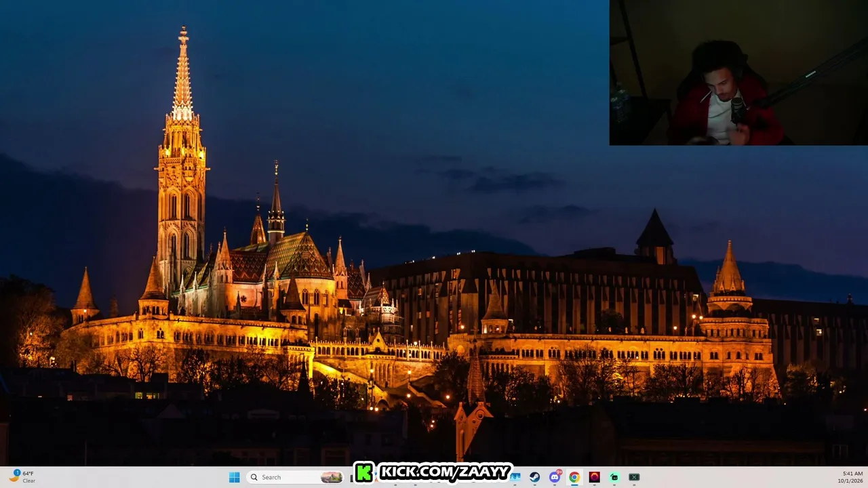Click the search highlight landscape image in Search box
868x488 pixels.
click(332, 477)
